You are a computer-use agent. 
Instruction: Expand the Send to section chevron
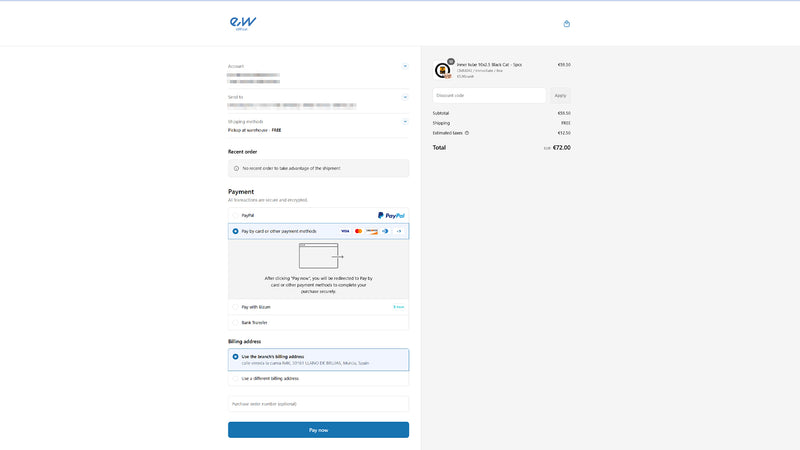coord(405,97)
